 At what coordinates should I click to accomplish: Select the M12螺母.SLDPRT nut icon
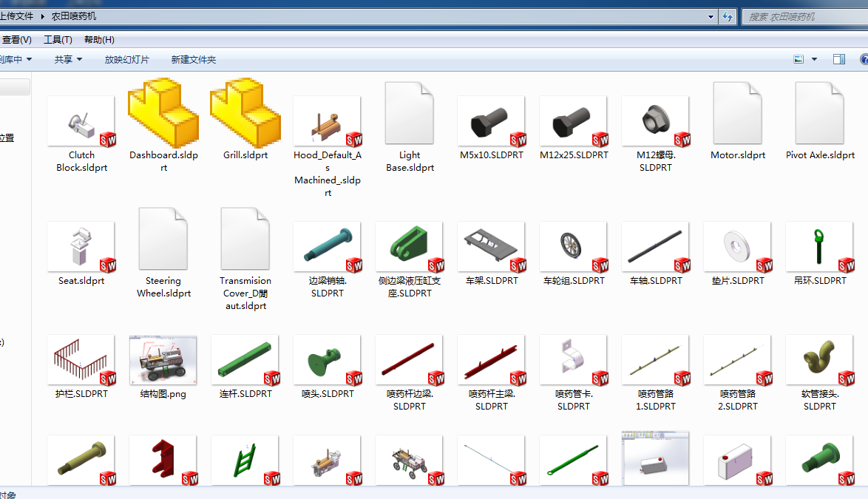655,120
